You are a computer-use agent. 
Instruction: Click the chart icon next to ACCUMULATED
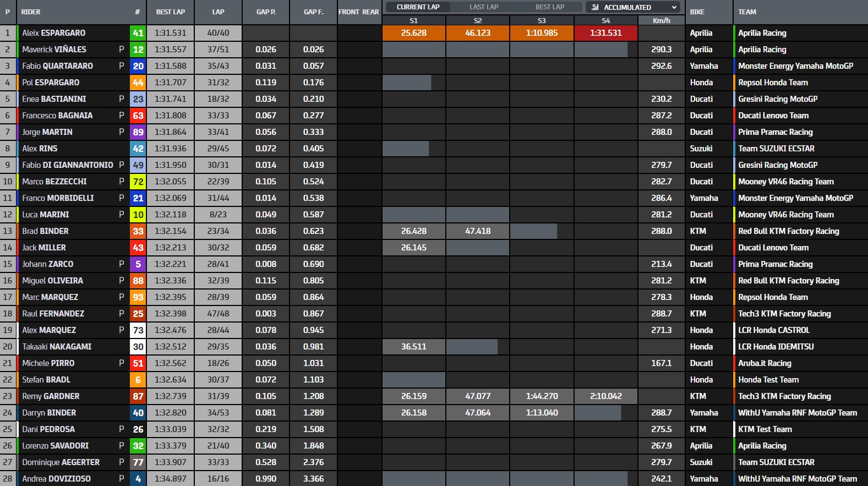click(595, 7)
